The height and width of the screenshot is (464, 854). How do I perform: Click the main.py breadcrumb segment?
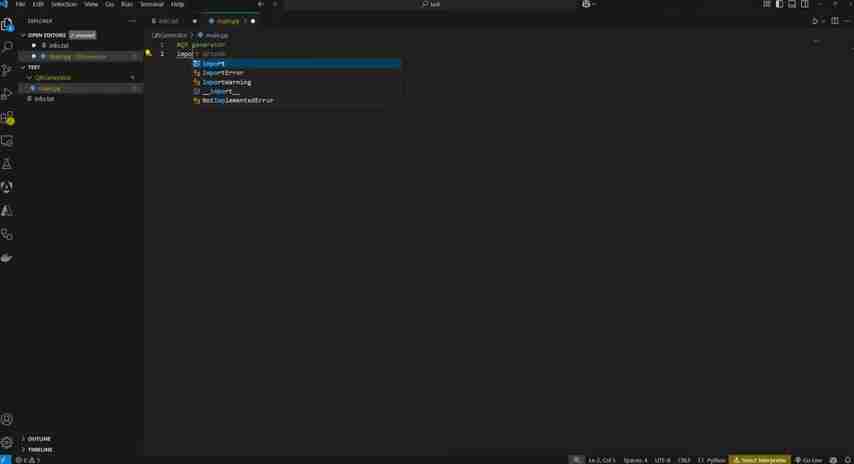click(x=213, y=35)
